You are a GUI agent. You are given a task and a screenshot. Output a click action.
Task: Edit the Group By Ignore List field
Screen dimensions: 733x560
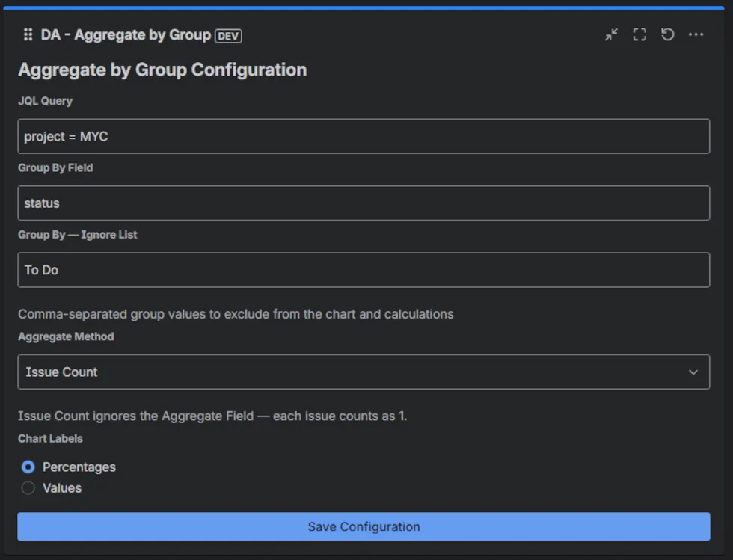(364, 270)
